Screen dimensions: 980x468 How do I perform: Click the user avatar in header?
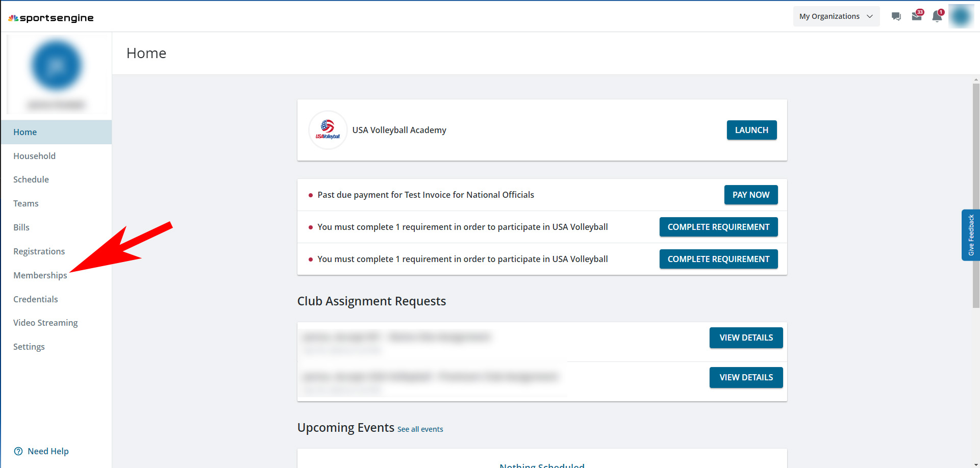961,16
